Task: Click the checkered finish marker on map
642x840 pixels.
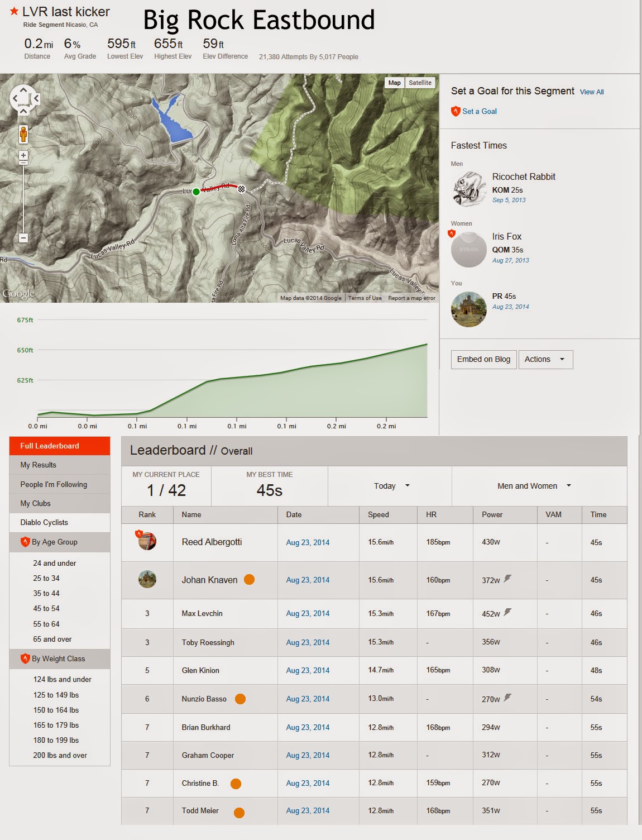Action: point(242,189)
